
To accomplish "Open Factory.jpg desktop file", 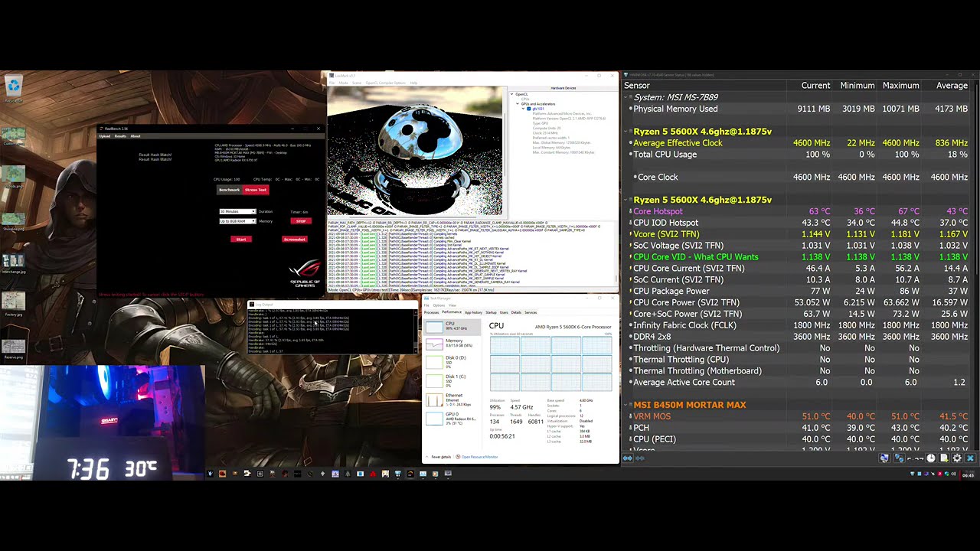I will point(13,302).
